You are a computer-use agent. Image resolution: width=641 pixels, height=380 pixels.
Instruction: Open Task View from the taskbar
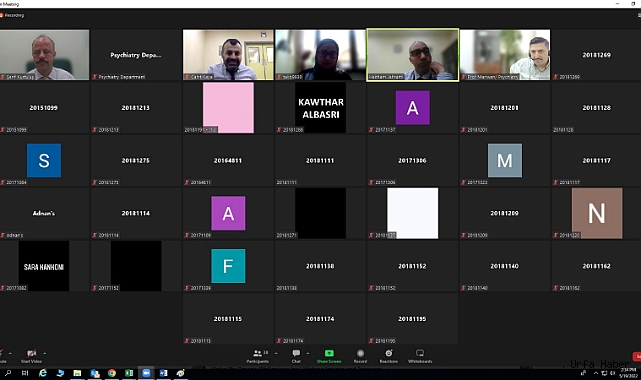pos(25,373)
